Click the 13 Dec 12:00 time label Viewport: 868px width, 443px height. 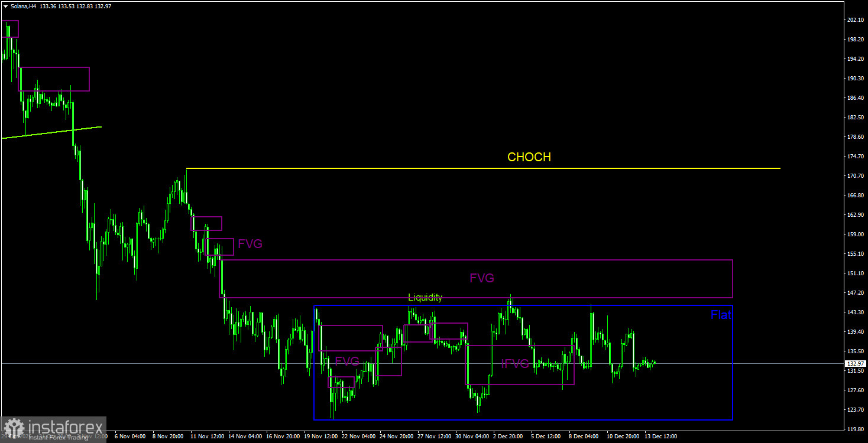[x=660, y=437]
